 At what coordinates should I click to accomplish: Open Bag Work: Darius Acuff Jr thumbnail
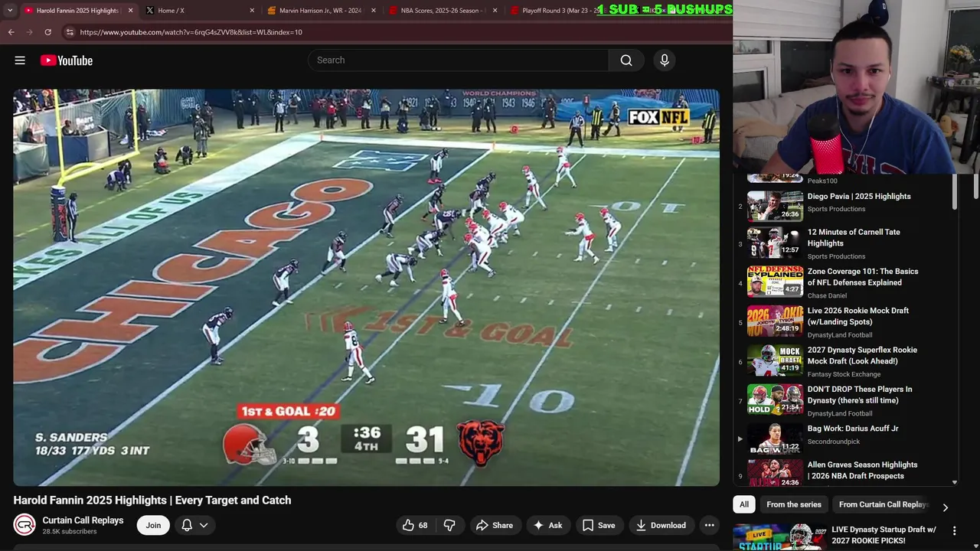(775, 438)
